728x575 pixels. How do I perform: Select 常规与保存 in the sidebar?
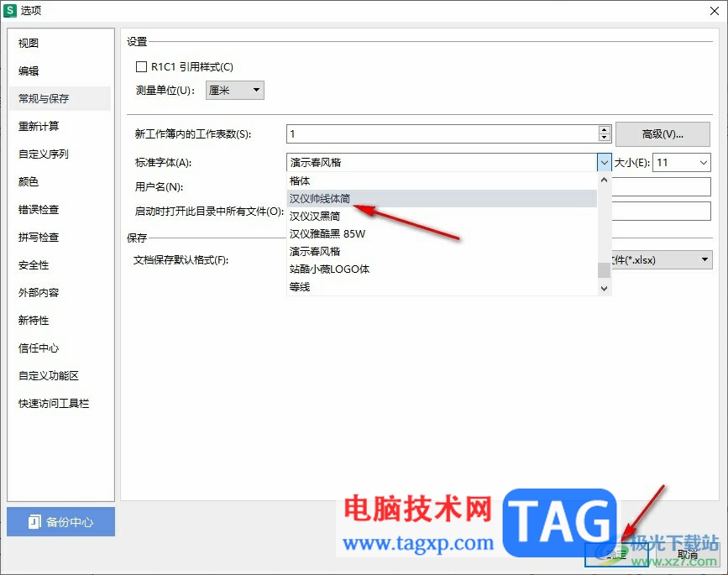point(60,98)
